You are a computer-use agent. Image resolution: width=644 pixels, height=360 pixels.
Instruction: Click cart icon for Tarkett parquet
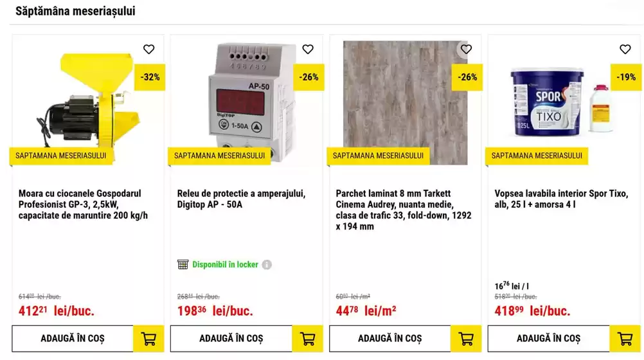(466, 339)
